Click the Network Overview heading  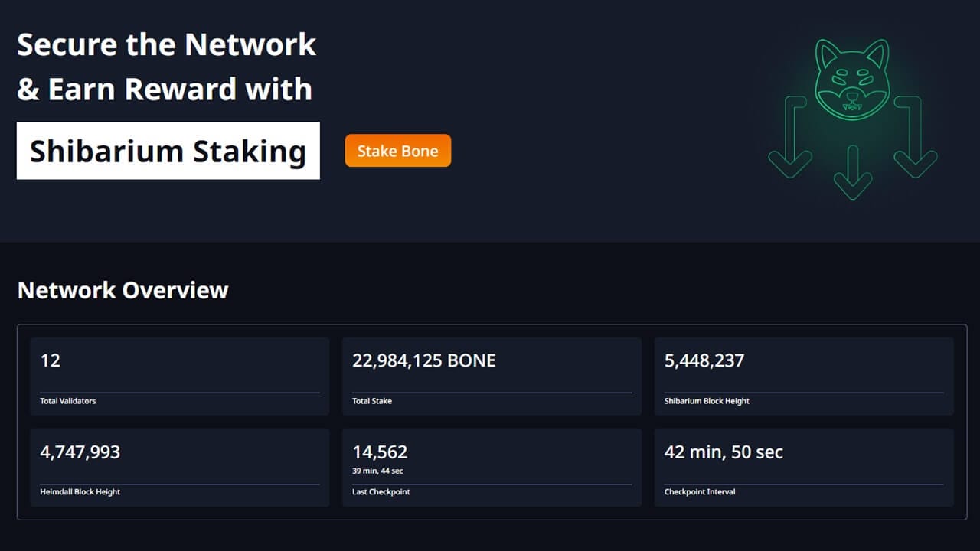point(122,290)
